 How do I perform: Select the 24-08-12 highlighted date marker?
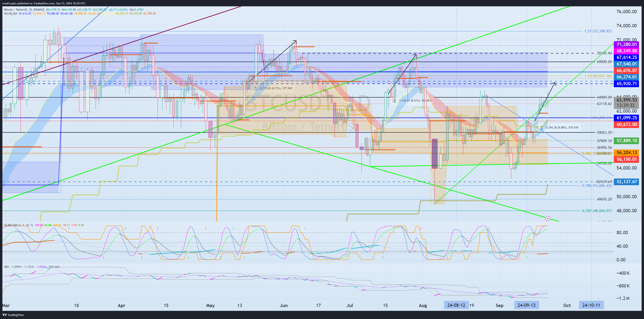pyautogui.click(x=456, y=305)
